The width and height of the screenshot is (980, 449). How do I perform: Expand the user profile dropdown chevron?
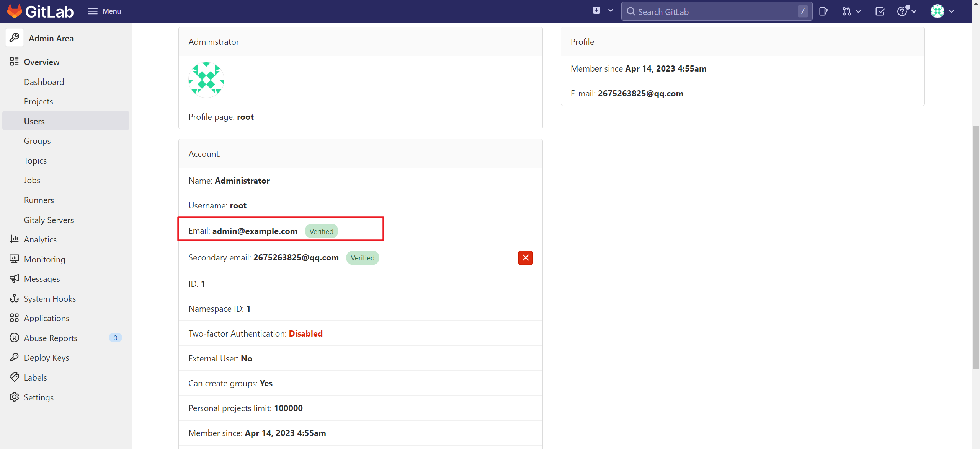(951, 11)
